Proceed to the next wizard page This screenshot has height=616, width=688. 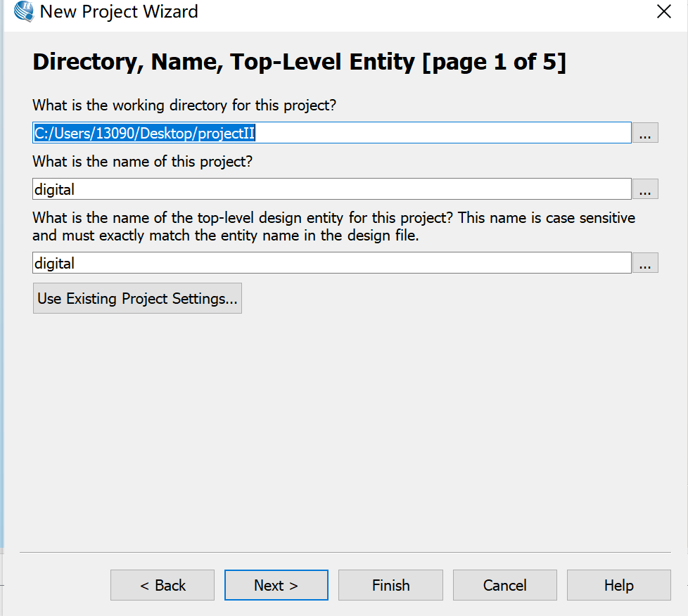(276, 585)
